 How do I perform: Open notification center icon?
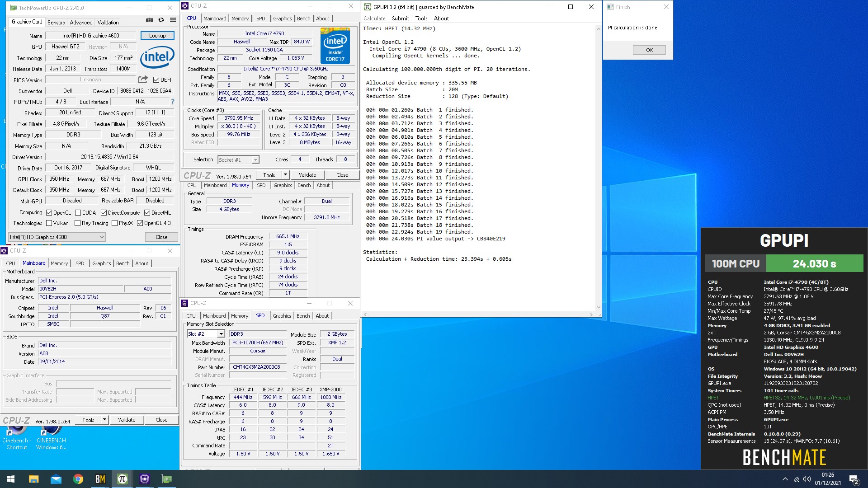(x=854, y=479)
